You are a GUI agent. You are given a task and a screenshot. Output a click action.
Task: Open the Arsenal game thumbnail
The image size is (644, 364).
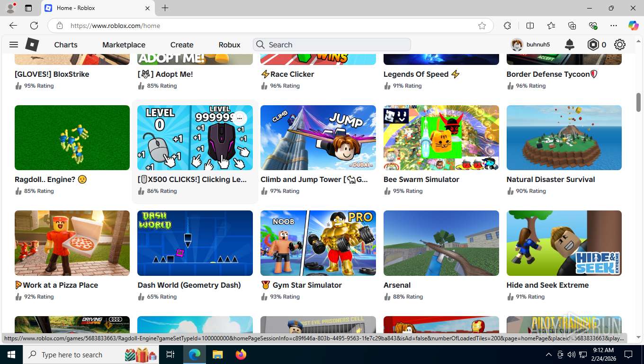(441, 243)
